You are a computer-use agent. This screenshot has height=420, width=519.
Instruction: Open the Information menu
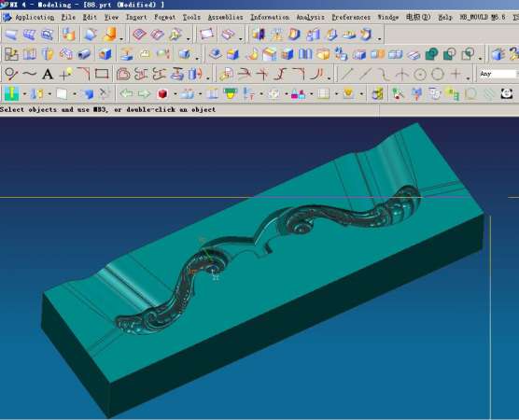click(x=270, y=17)
